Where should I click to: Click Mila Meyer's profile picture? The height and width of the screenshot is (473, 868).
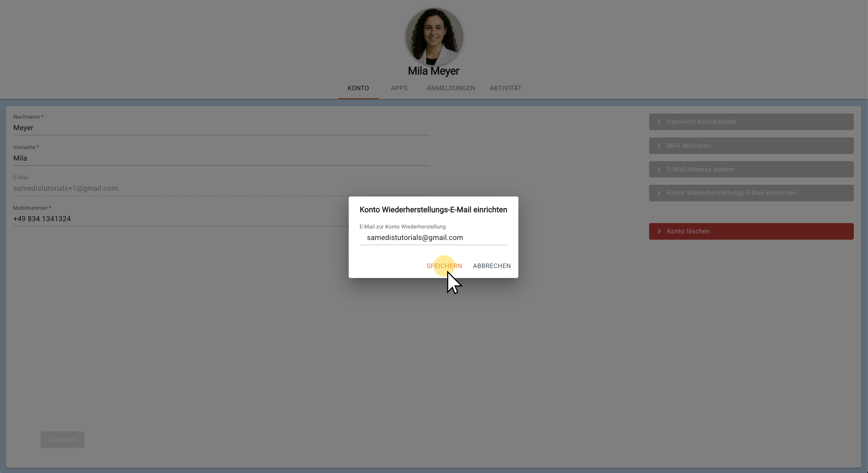[434, 37]
